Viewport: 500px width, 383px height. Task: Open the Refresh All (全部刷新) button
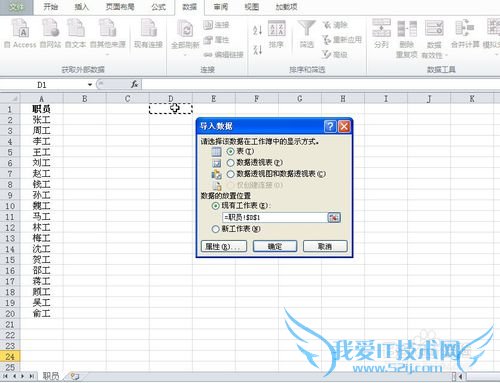tap(185, 37)
